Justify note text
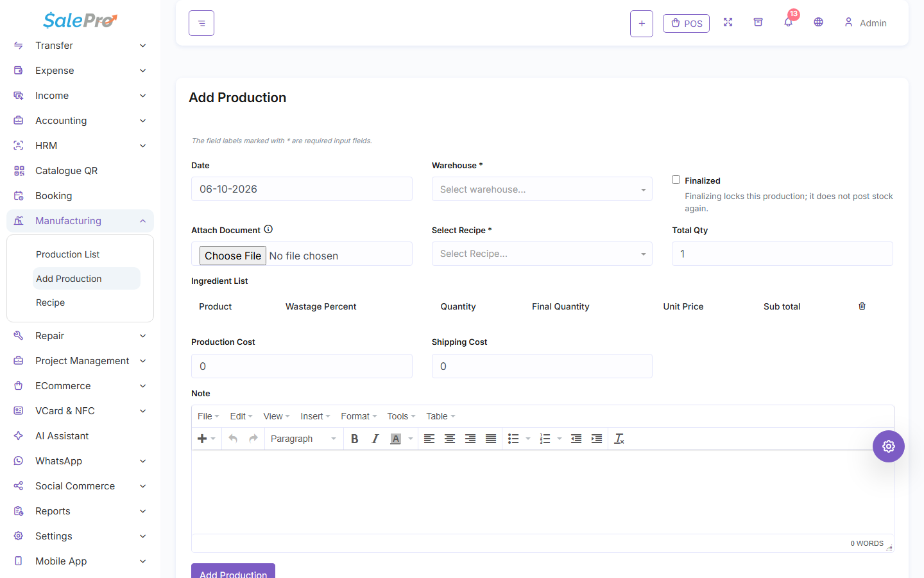 (x=491, y=439)
